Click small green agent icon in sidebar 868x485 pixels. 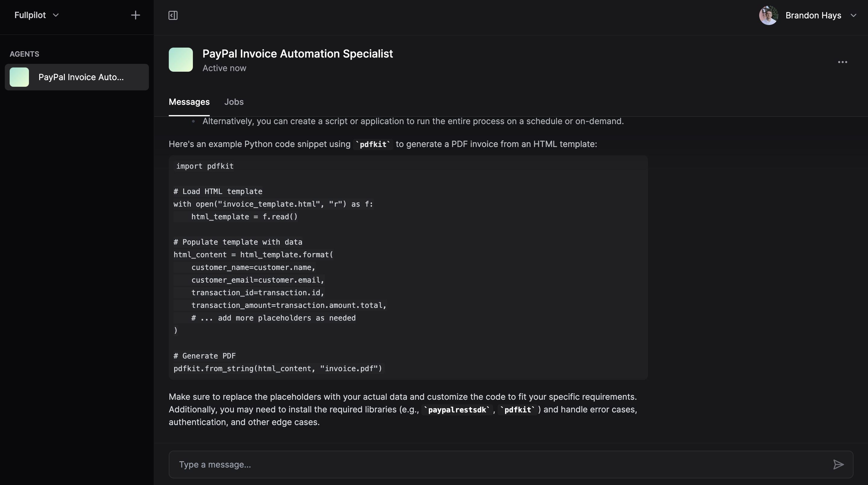click(19, 77)
